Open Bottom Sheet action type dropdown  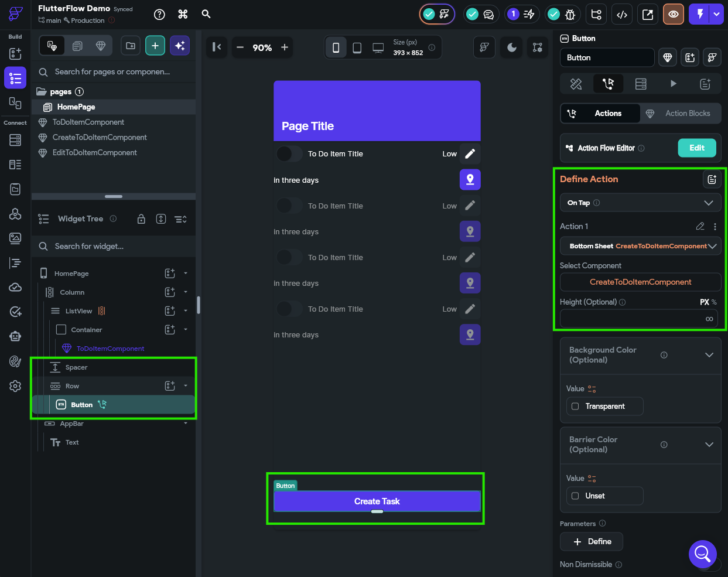(640, 246)
